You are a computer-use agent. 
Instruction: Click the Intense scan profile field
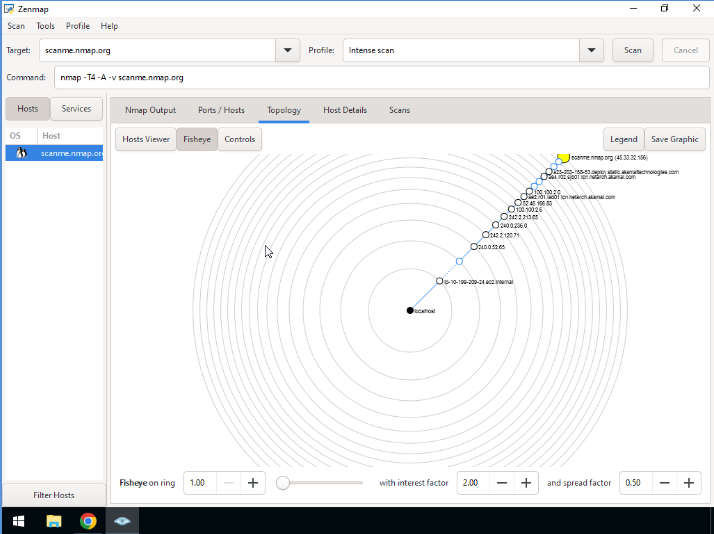[x=461, y=50]
